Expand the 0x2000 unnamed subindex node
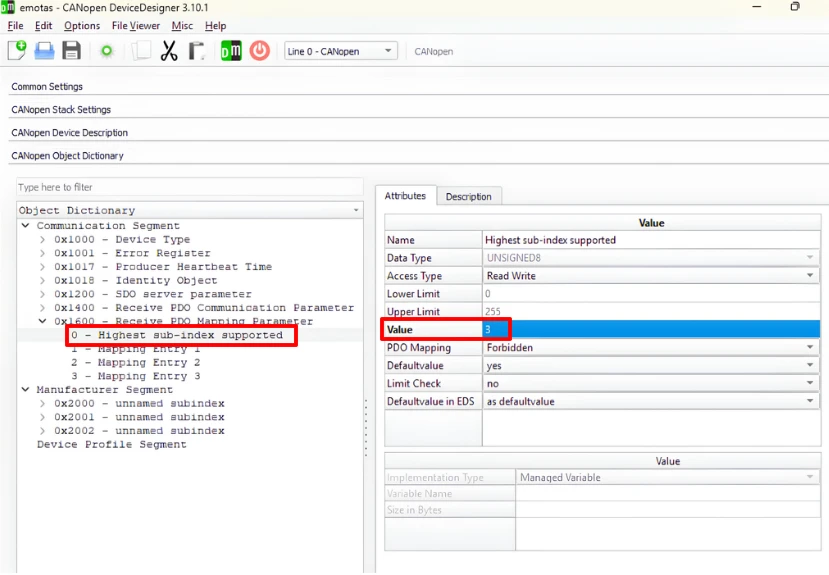The width and height of the screenshot is (829, 575). click(42, 403)
